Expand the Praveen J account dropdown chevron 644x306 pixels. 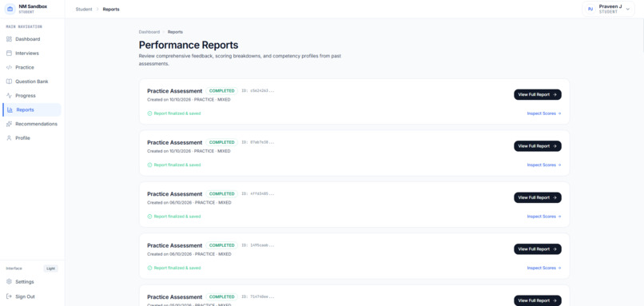click(x=627, y=9)
